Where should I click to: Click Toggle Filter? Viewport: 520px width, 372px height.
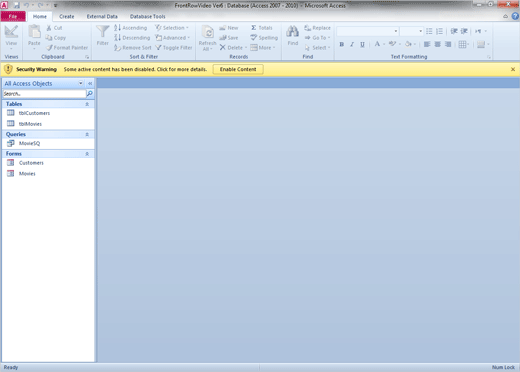174,48
